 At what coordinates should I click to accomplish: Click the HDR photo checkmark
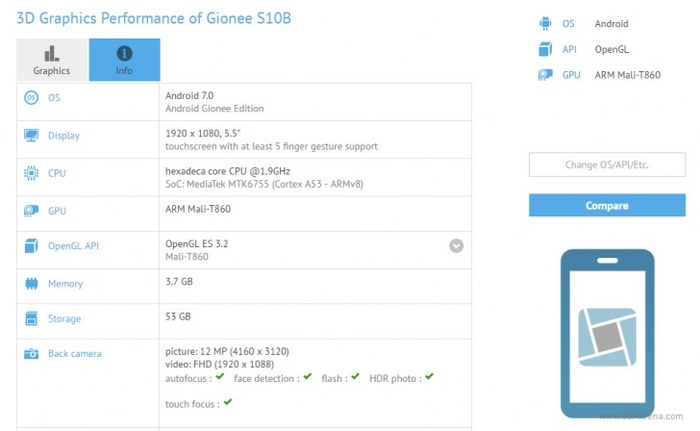point(429,377)
